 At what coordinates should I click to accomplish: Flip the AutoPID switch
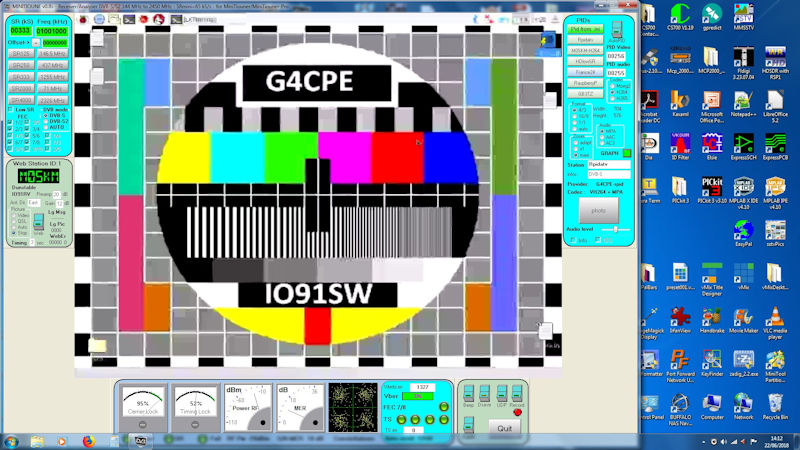[x=617, y=29]
